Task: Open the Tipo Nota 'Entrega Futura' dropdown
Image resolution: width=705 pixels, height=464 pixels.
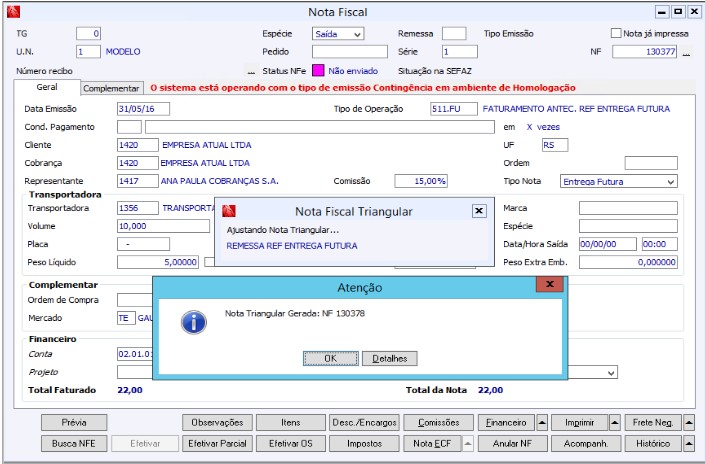Action: tap(670, 182)
